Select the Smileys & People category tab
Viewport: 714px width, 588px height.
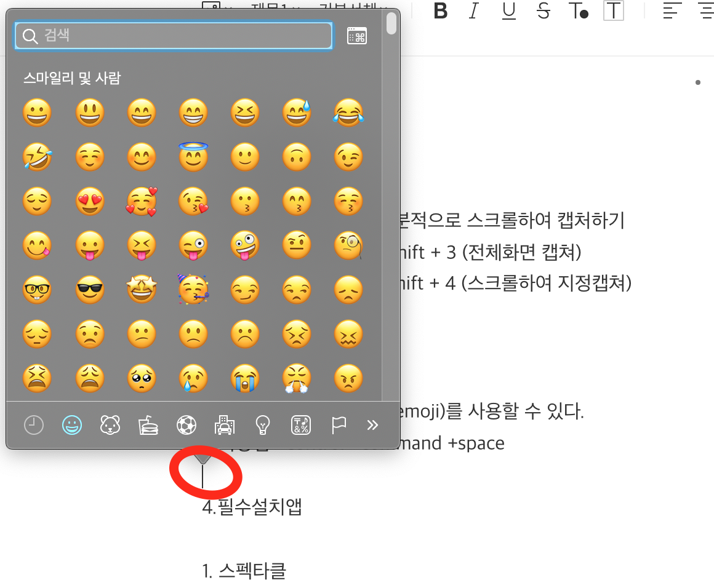click(x=72, y=426)
